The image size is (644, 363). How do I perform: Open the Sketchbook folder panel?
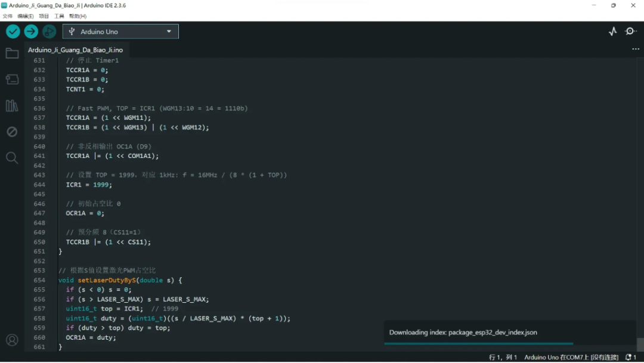(12, 54)
